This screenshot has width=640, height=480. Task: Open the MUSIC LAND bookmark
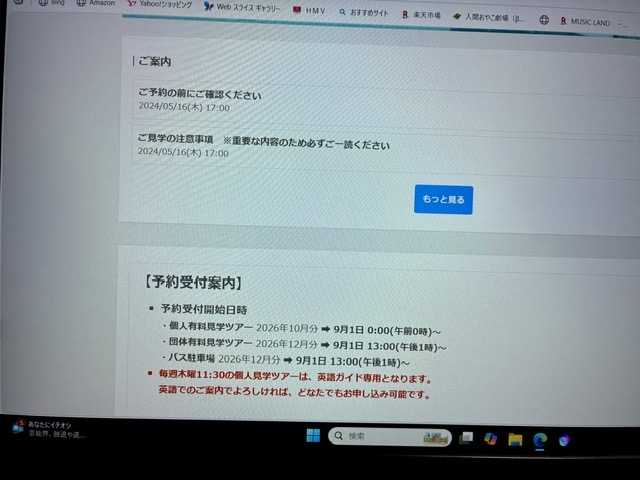point(585,21)
